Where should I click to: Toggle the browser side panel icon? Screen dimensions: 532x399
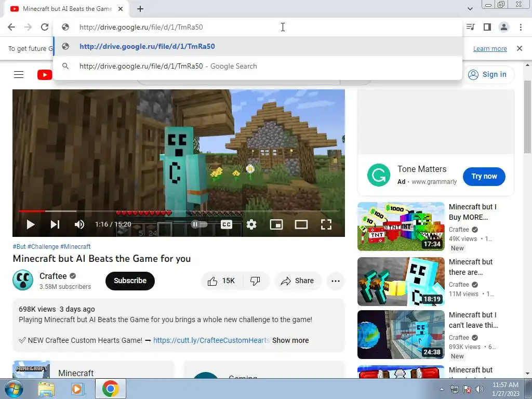(x=487, y=27)
